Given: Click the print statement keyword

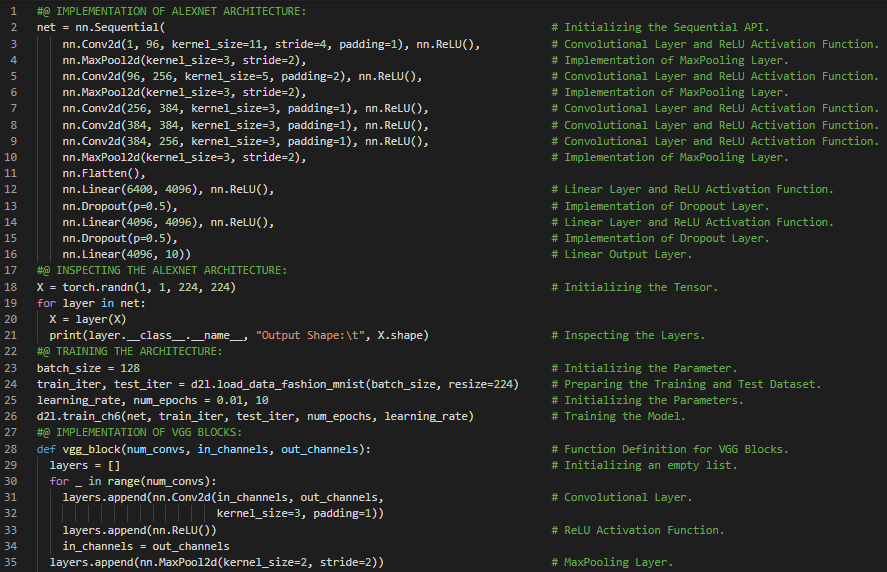Looking at the screenshot, I should click(66, 335).
